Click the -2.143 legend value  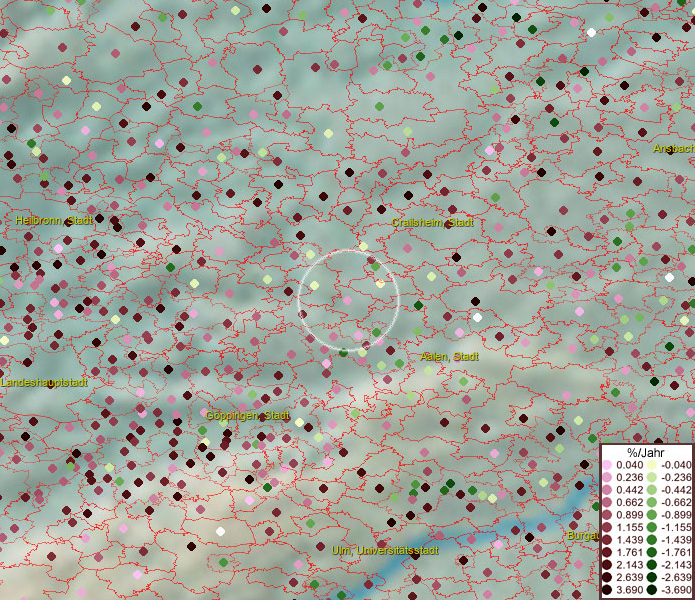coord(676,565)
